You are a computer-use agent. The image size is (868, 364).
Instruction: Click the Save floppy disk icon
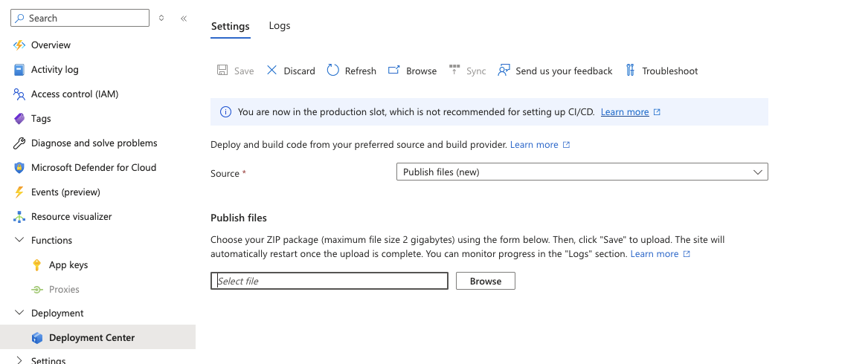[x=222, y=70]
